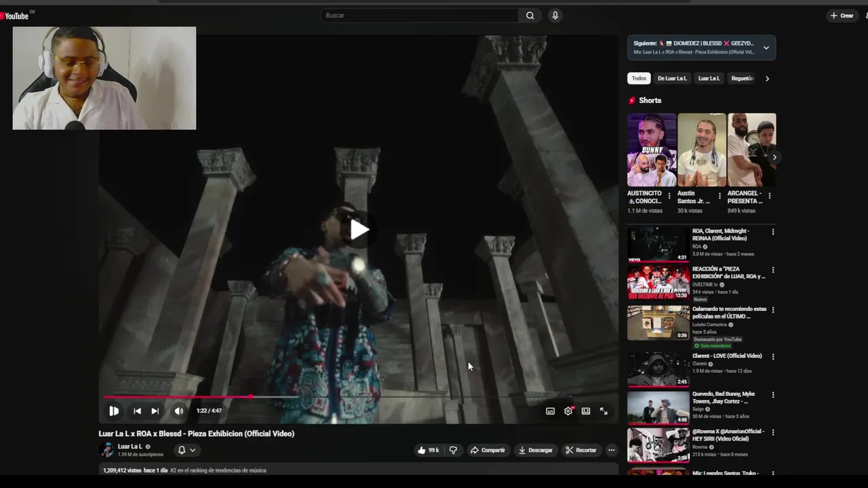Click the Shorts section heading
Image resolution: width=868 pixels, height=488 pixels.
pyautogui.click(x=650, y=100)
